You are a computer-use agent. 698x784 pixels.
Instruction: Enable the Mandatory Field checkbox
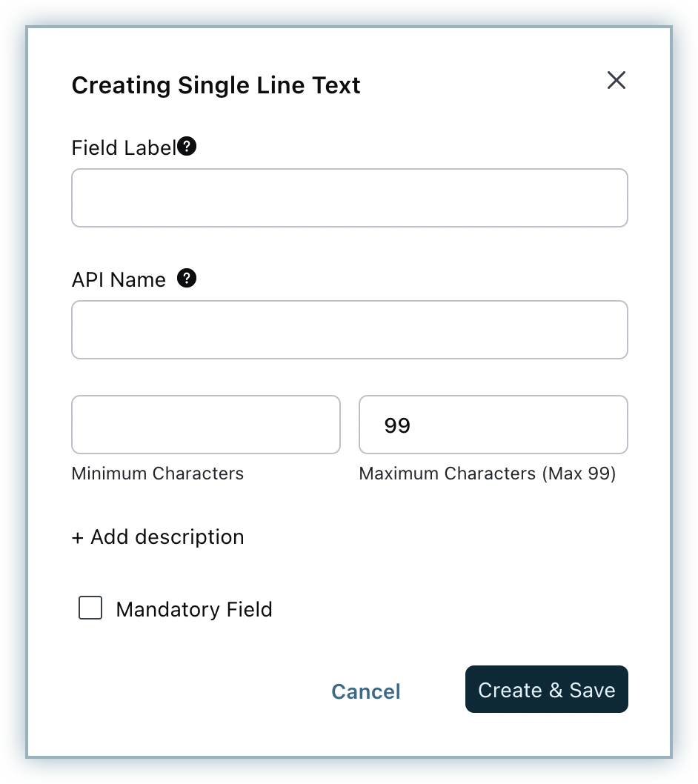(90, 609)
